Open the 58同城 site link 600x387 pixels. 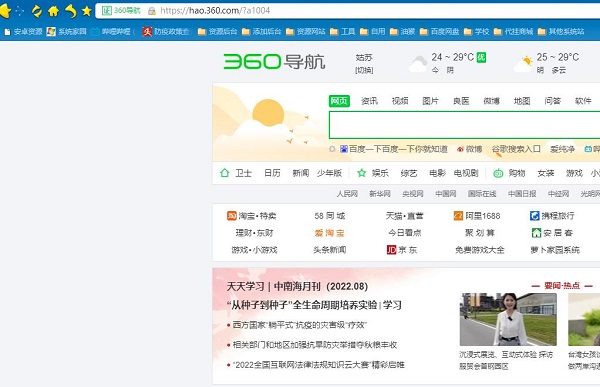[329, 216]
